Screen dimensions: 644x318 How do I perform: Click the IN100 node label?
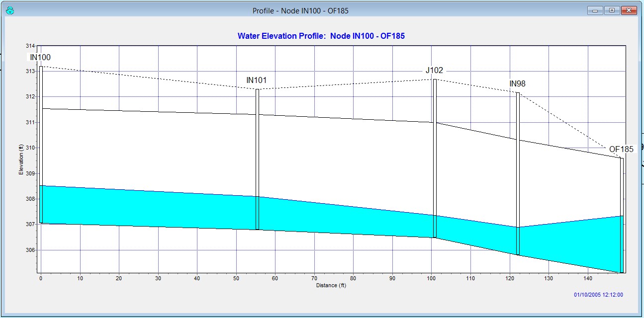(x=40, y=57)
